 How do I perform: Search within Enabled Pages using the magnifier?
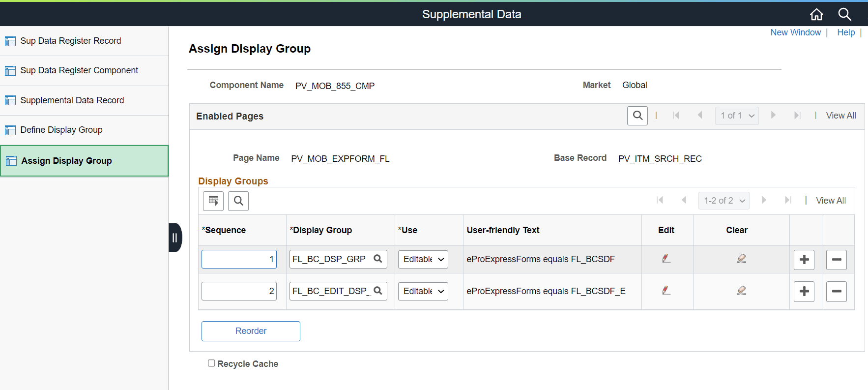(x=637, y=116)
